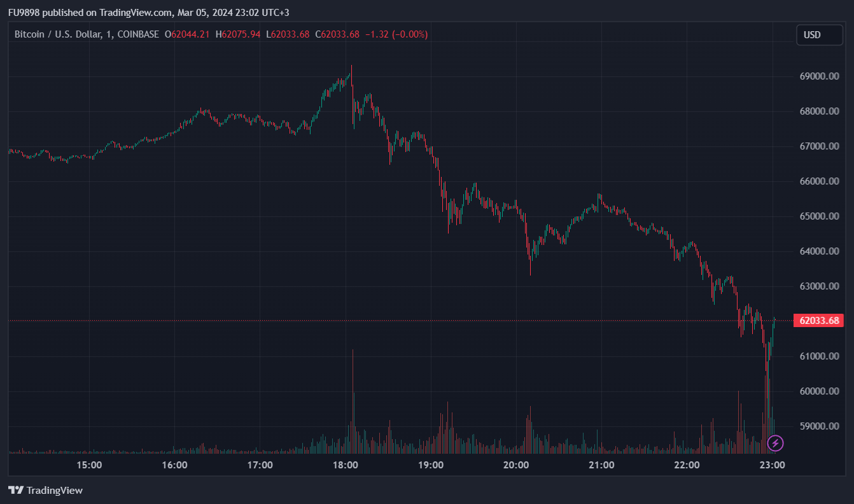Select the 18:00 time axis label
The width and height of the screenshot is (854, 504).
[x=346, y=465]
